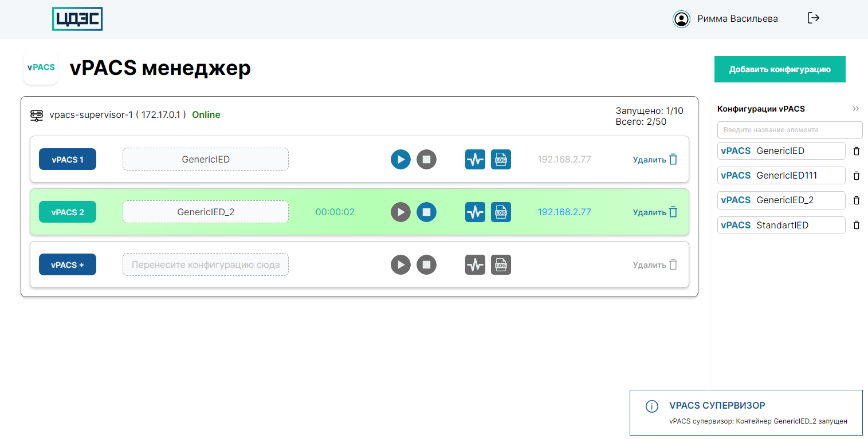The image size is (868, 439).
Task: Click Удалить for the vPACS 1 row
Action: pyautogui.click(x=655, y=160)
